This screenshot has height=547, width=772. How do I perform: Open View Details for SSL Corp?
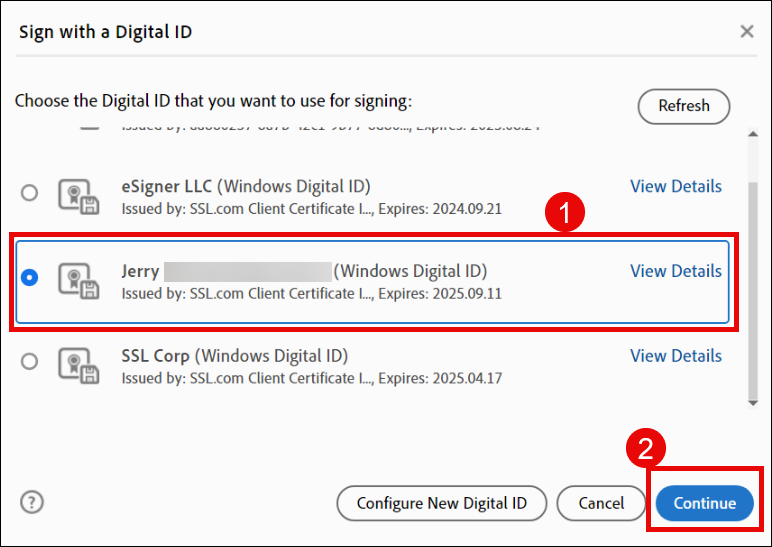(675, 356)
